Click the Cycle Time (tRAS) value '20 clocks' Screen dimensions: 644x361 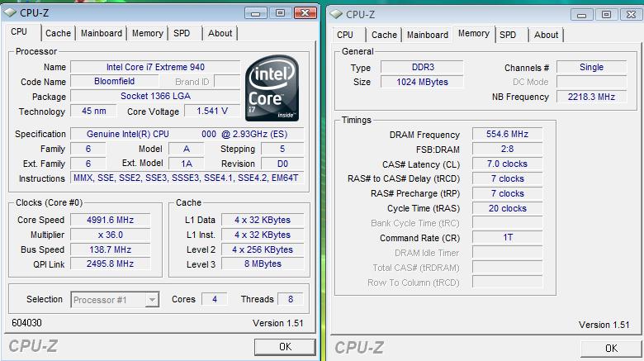click(x=507, y=208)
